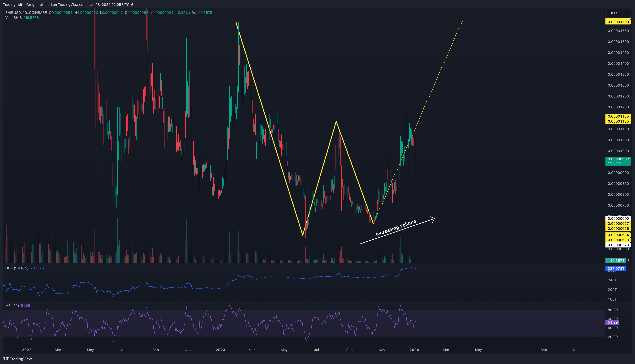
Task: Click the 2023 label on the time axis
Action: pos(220,350)
